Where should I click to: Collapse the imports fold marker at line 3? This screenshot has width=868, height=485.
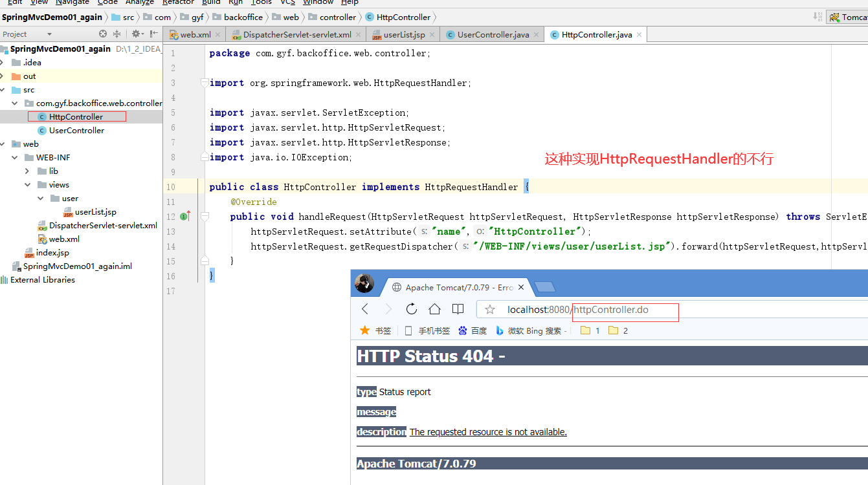(x=205, y=83)
